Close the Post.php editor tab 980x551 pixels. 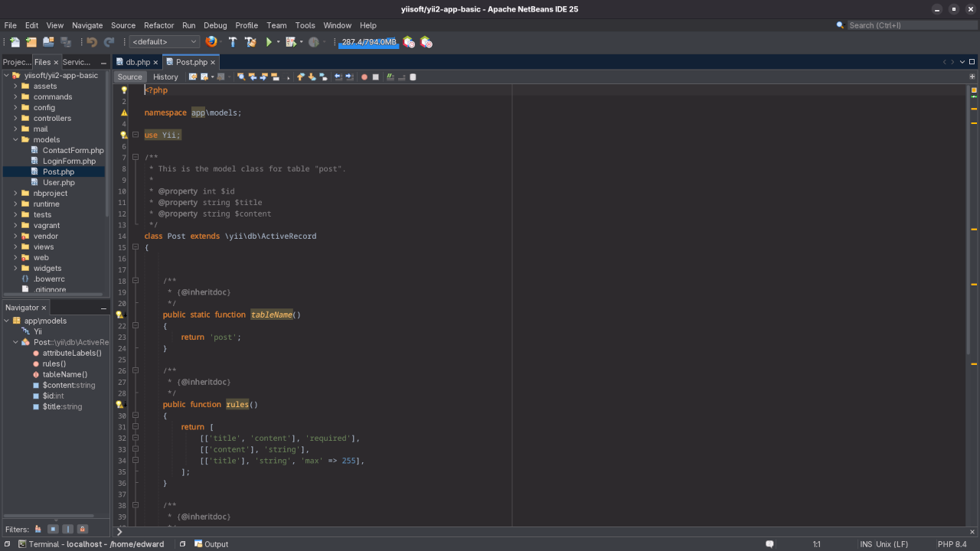point(213,63)
